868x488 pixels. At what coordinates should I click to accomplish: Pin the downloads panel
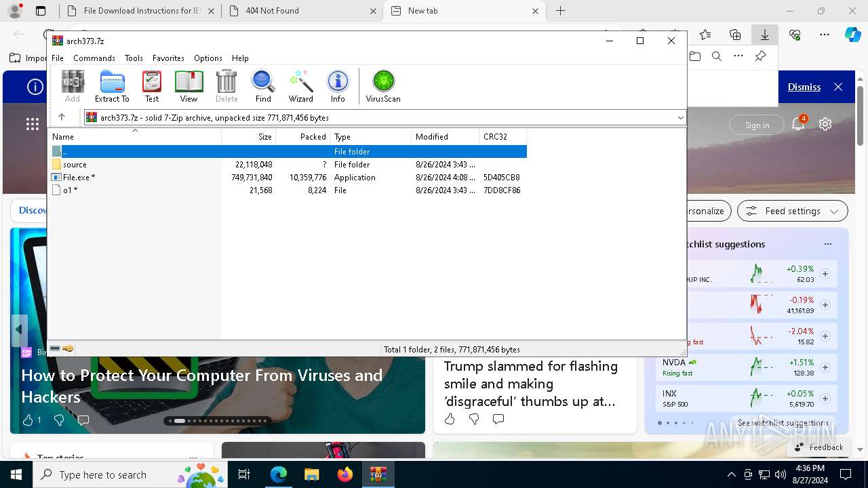761,56
